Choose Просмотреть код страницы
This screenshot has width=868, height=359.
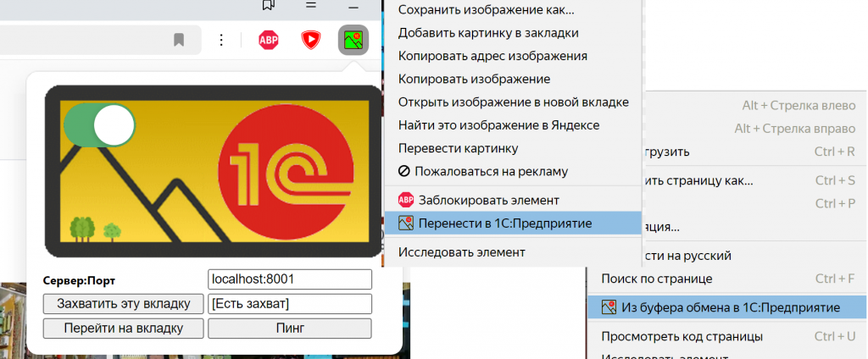tap(726, 336)
